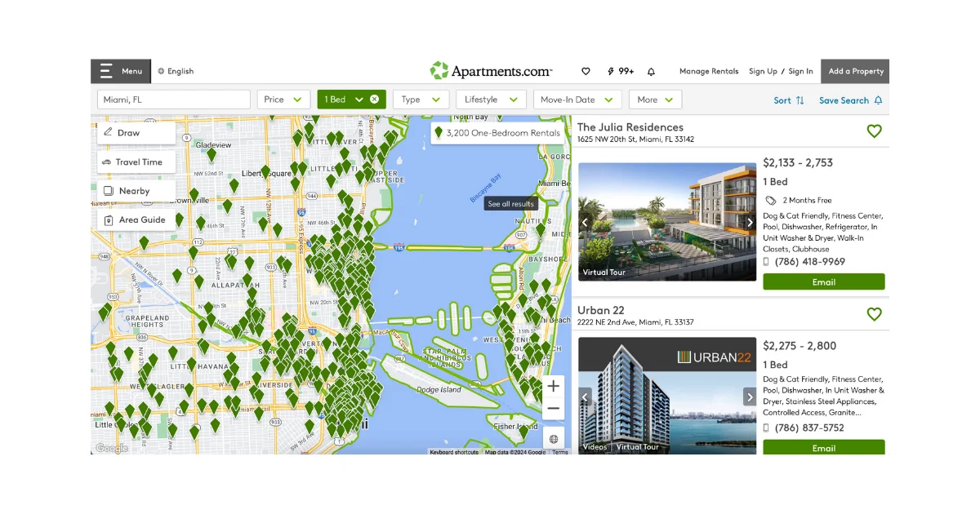The width and height of the screenshot is (980, 514).
Task: Click the Google logo on the map
Action: click(x=111, y=448)
